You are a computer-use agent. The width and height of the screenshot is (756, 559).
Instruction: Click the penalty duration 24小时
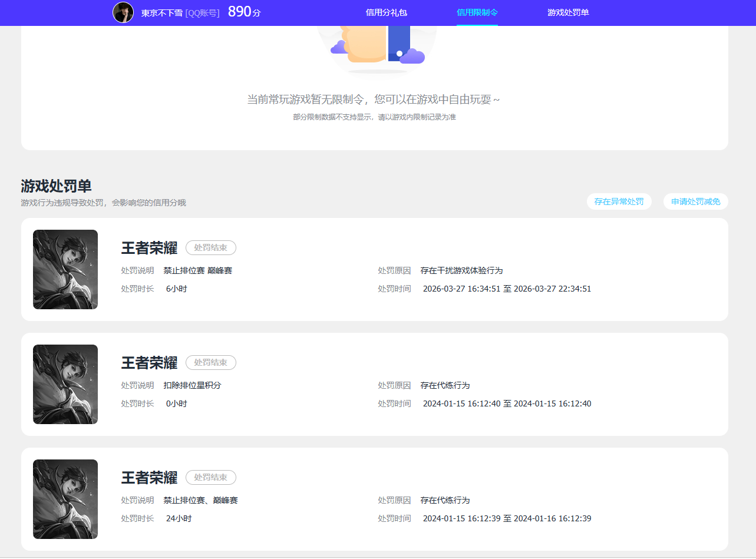point(179,519)
